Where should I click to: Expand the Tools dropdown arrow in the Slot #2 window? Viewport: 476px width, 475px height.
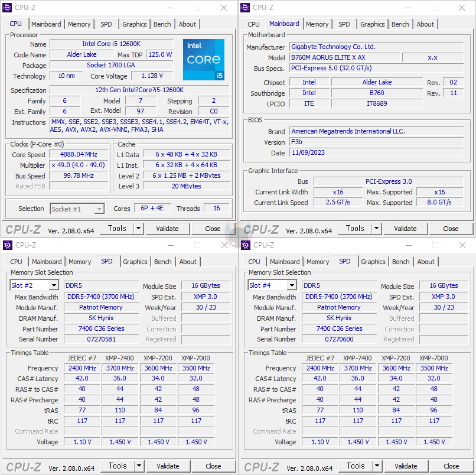tap(139, 466)
